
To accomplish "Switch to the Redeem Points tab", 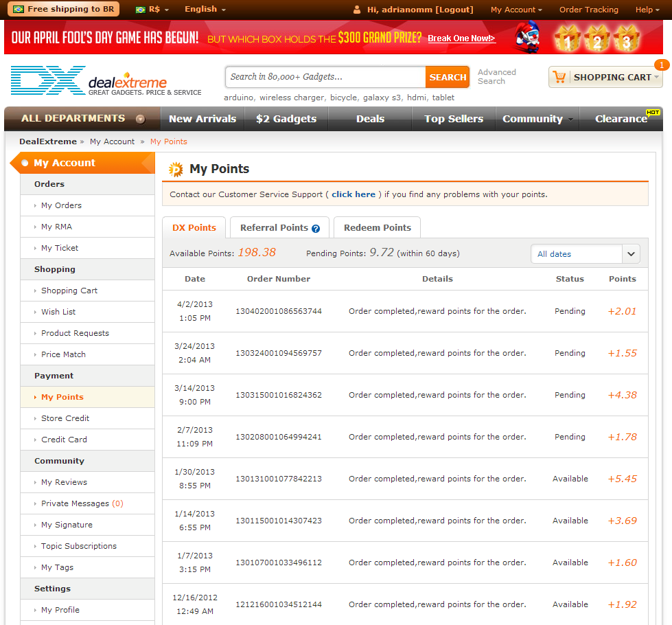I will pos(377,228).
